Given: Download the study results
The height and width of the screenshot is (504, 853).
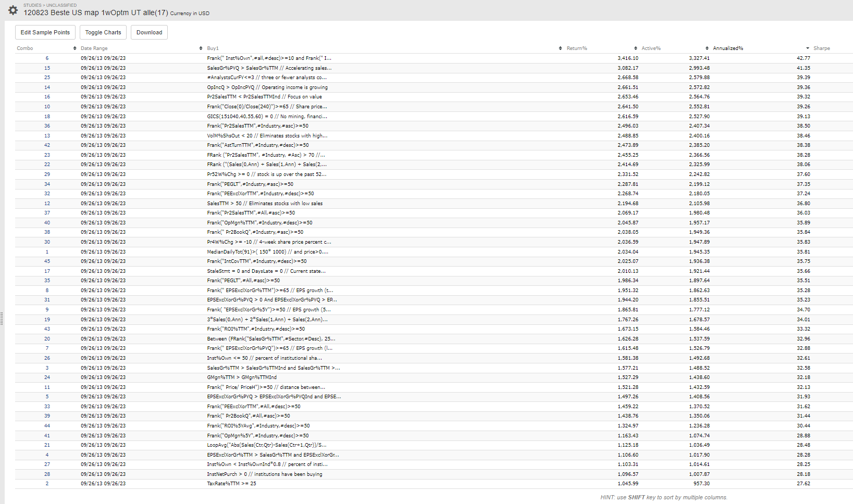Looking at the screenshot, I should (149, 32).
